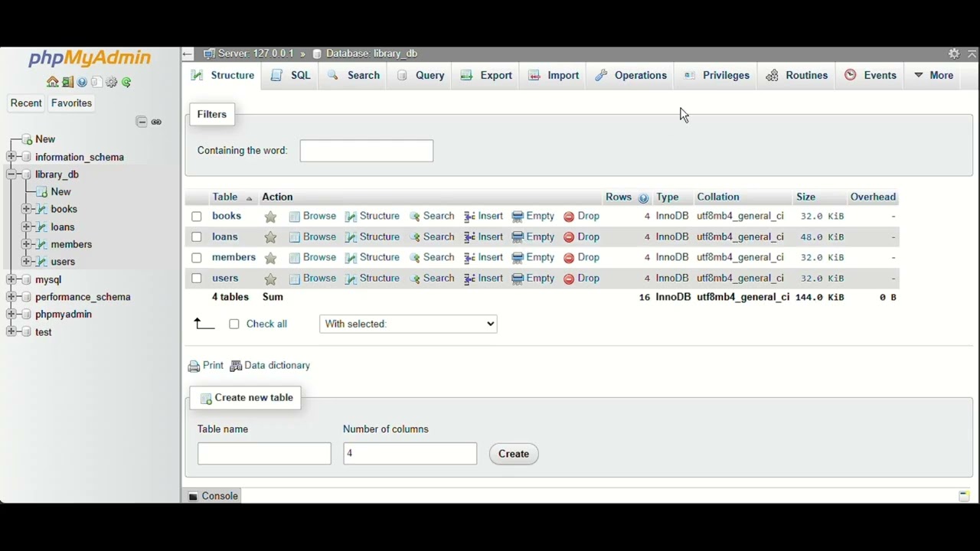
Task: Click the small icon at right of Console bar
Action: click(x=964, y=496)
